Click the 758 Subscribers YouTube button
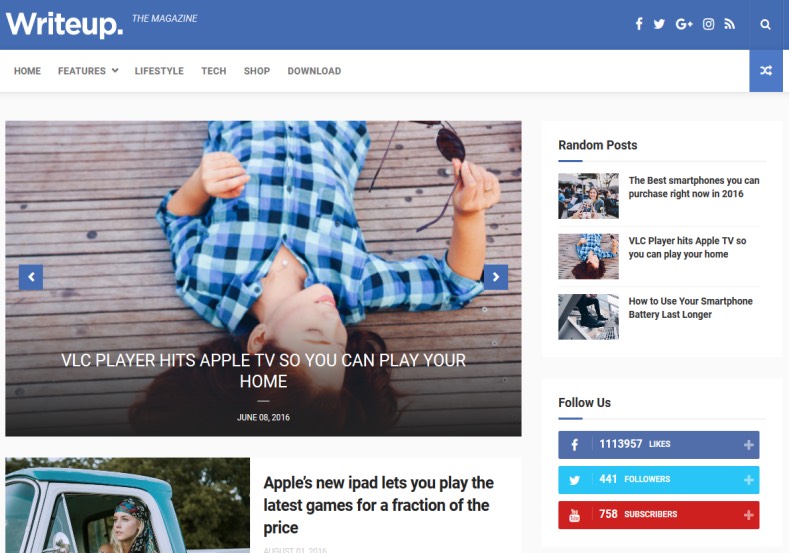Screen dimensions: 789x553 tap(659, 515)
